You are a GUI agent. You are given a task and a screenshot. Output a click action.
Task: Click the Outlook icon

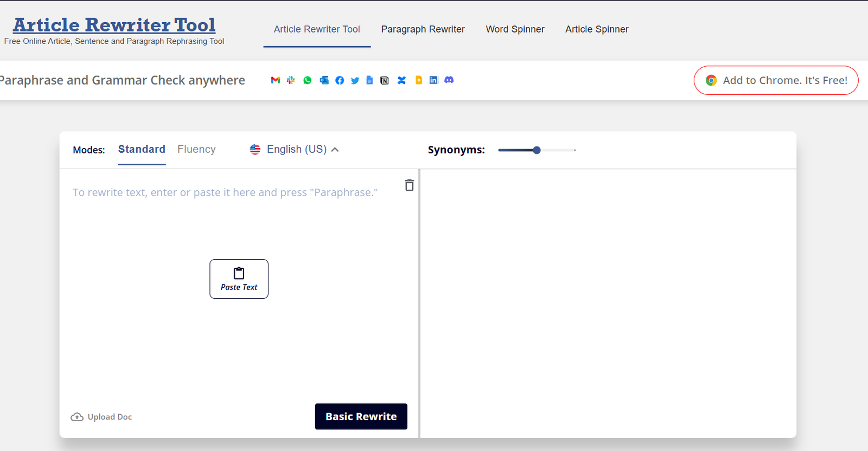[324, 80]
